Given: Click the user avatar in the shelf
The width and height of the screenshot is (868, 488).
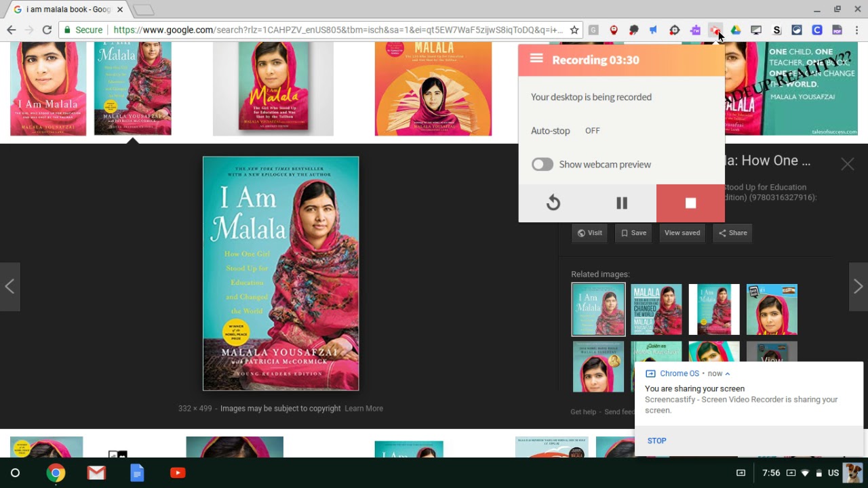Looking at the screenshot, I should (x=853, y=473).
